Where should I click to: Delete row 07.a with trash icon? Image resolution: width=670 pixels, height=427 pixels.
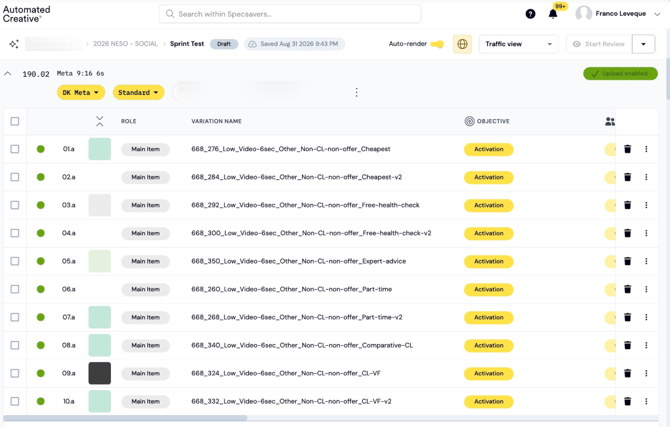[x=627, y=317]
